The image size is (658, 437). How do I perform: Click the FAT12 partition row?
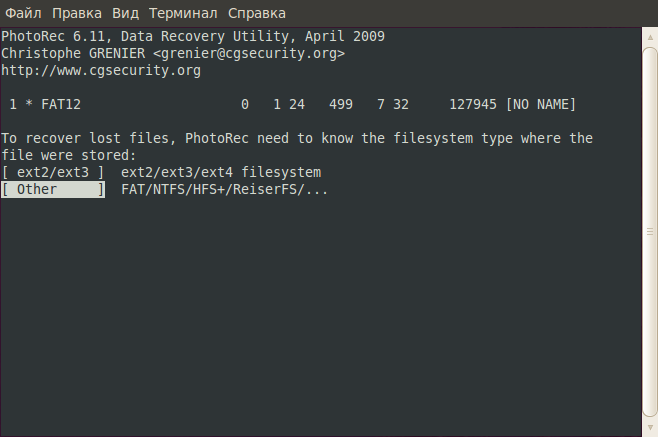pyautogui.click(x=292, y=105)
